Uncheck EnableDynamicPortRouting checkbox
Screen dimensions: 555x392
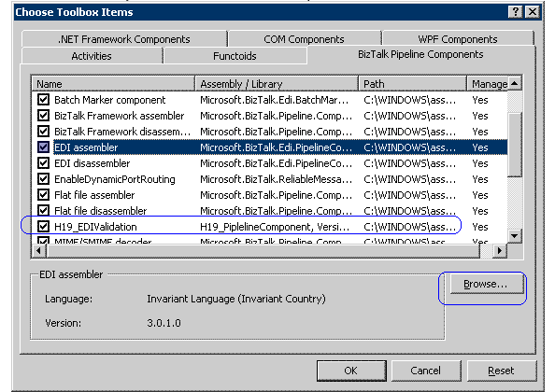[x=44, y=179]
